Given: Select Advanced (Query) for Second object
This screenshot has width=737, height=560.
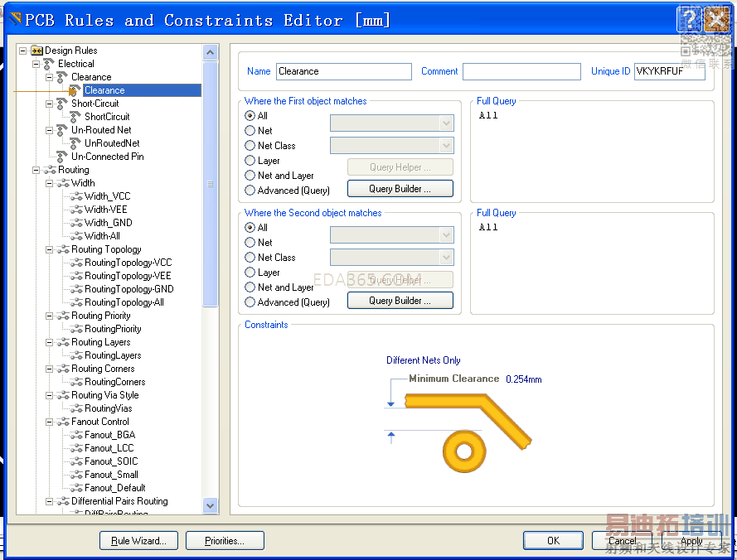Looking at the screenshot, I should 250,302.
